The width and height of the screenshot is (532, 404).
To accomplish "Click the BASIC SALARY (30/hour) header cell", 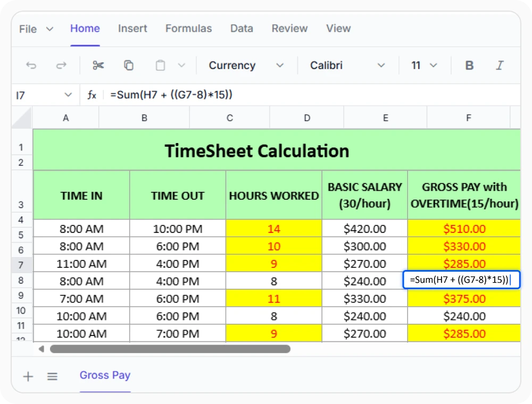I will [365, 196].
